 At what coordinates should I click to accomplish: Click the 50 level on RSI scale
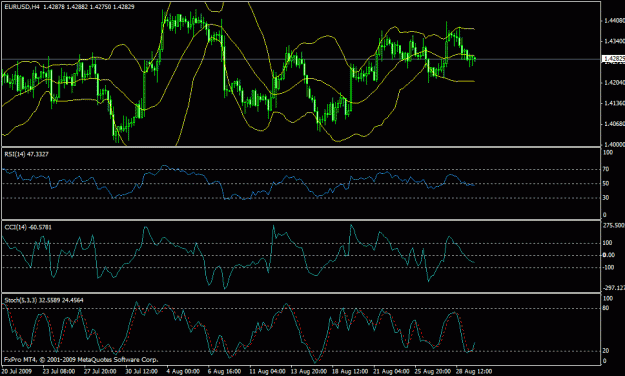pos(606,184)
